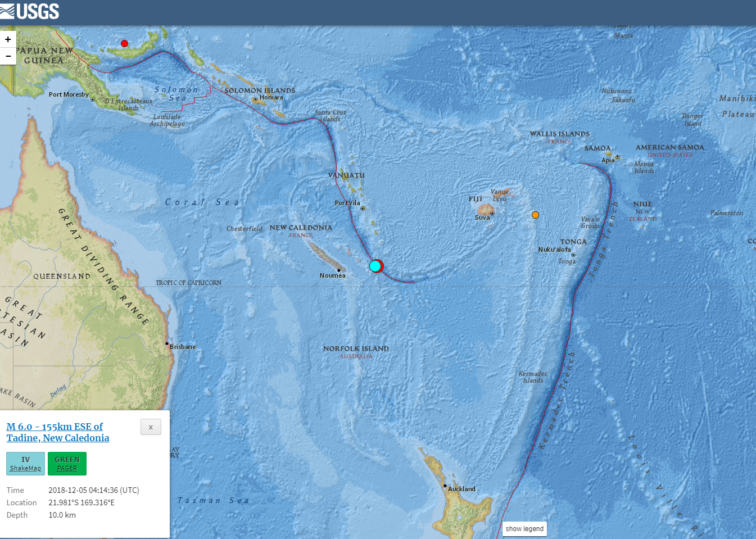Screen dimensions: 756x539
Task: Click the Honiara label on the map
Action: pyautogui.click(x=271, y=97)
